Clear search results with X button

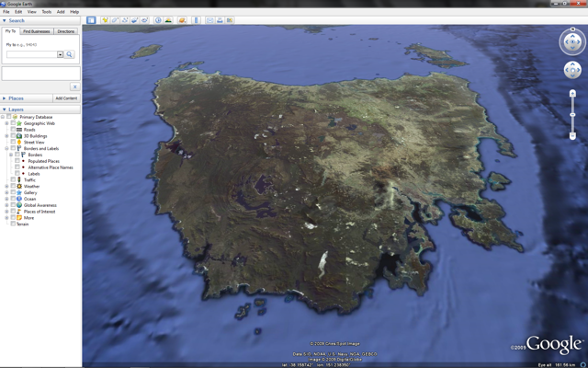[75, 86]
